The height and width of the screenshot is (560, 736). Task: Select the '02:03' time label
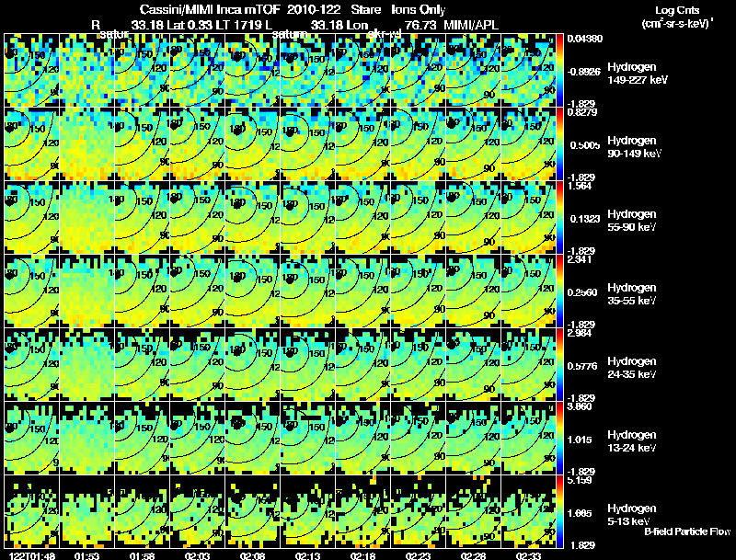[x=198, y=555]
